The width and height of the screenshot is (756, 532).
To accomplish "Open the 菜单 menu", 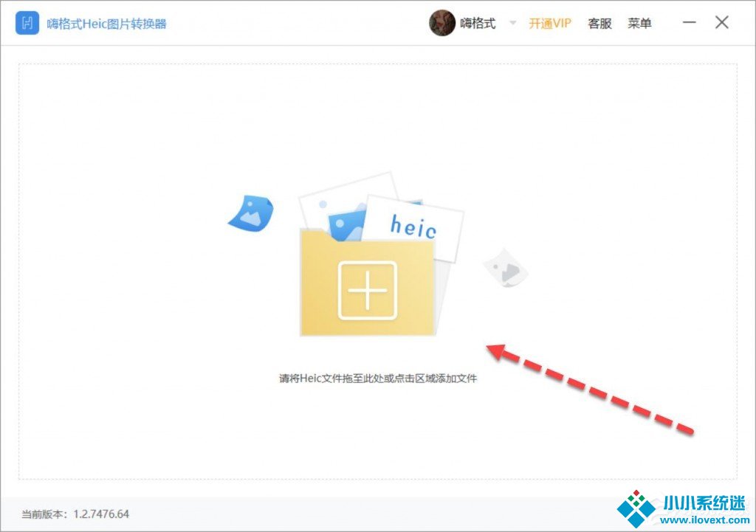I will [x=639, y=24].
